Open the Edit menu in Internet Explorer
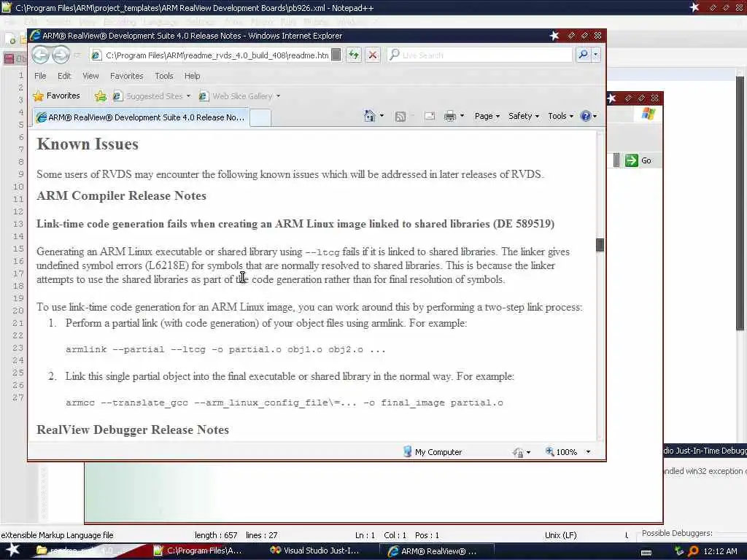 click(x=64, y=76)
